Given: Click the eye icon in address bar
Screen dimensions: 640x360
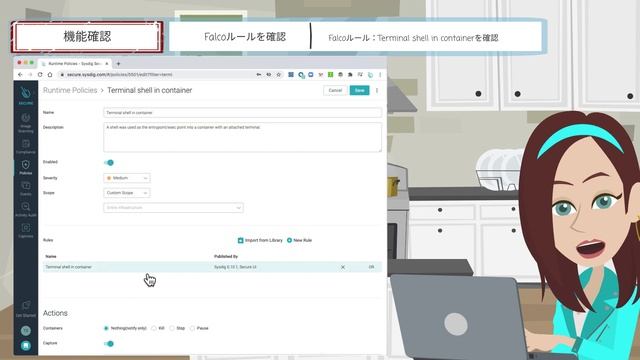Looking at the screenshot, I should pyautogui.click(x=269, y=75).
